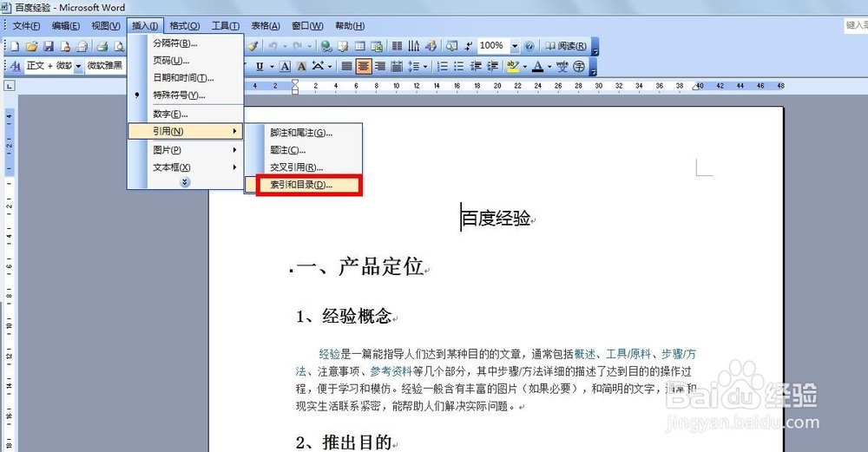Click the Columns icon
The image size is (868, 452).
397,47
